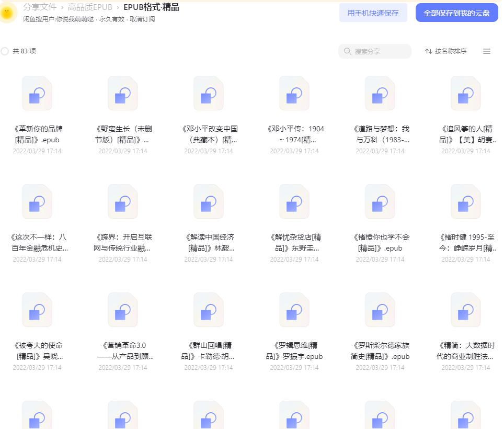Select the file icon of 《这次不一样：八百年金融危机史》
This screenshot has height=429, width=504.
tap(37, 201)
